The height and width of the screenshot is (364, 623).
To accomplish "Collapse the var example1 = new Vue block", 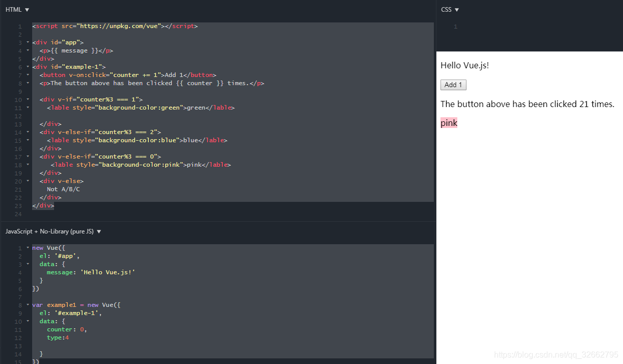I will click(x=28, y=305).
